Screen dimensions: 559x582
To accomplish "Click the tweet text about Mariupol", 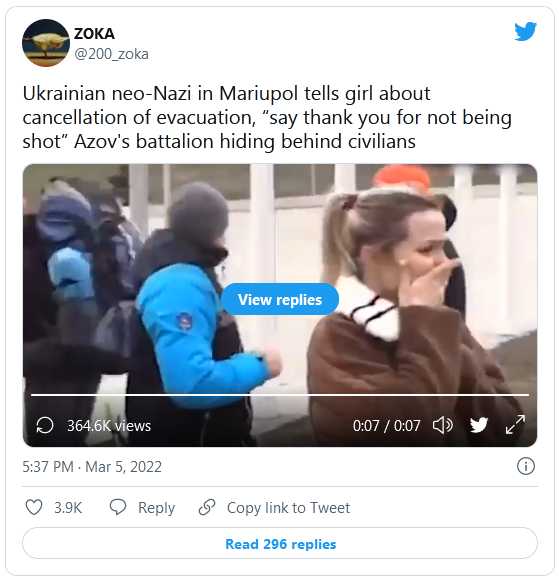I will 267,117.
